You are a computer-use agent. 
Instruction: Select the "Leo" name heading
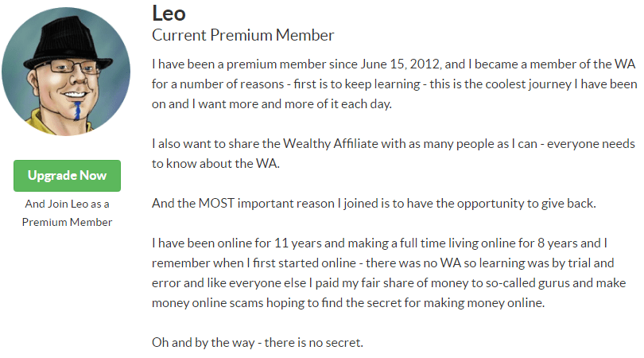click(x=169, y=14)
